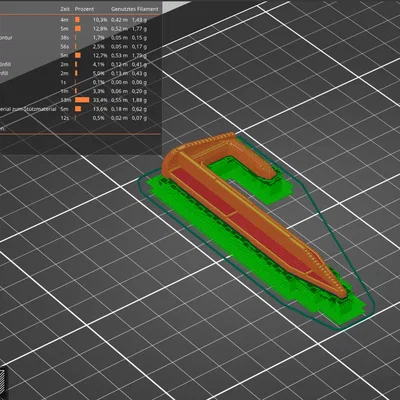Click the 10,3% percentage value
Screen dimensions: 400x400
point(100,20)
